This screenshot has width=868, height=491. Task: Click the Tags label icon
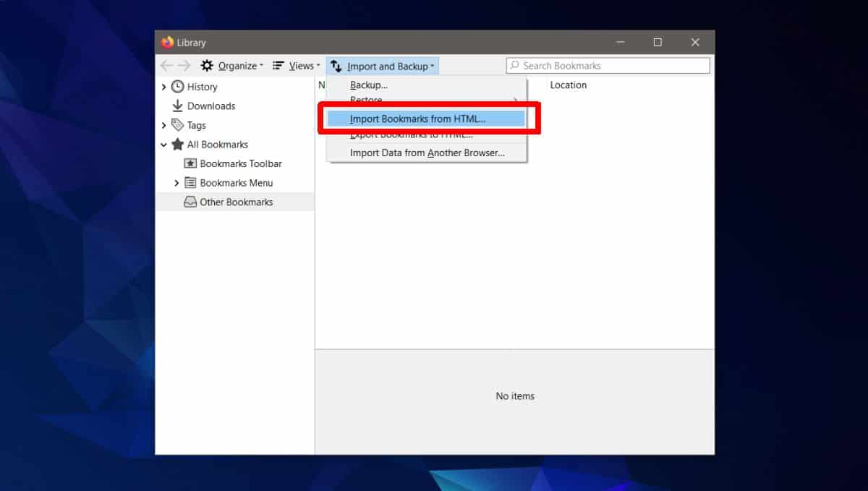click(x=177, y=125)
